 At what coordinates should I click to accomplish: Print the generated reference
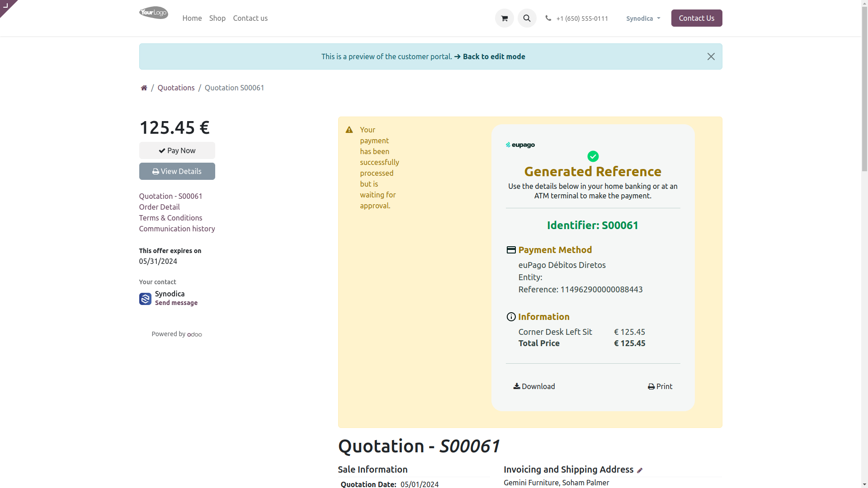[x=660, y=386]
